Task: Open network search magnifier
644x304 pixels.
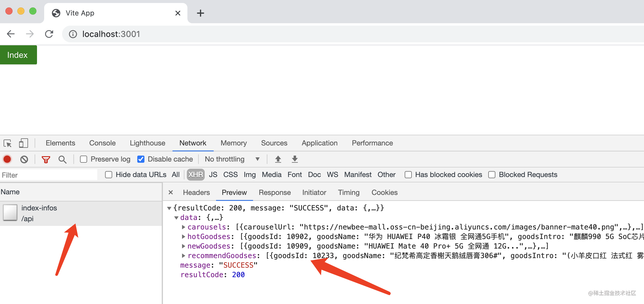Action: [62, 159]
